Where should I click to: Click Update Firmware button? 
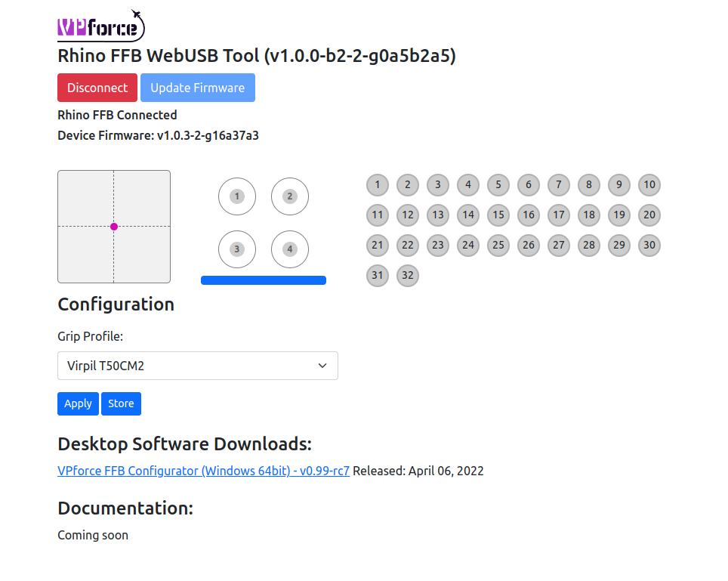pos(198,88)
